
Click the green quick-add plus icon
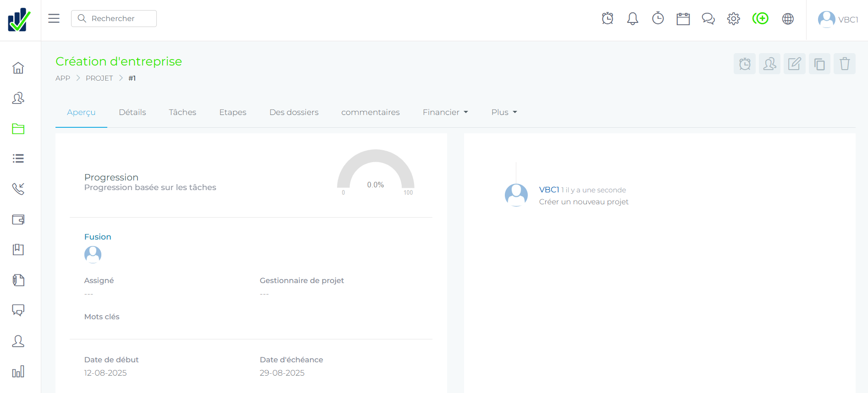[760, 19]
